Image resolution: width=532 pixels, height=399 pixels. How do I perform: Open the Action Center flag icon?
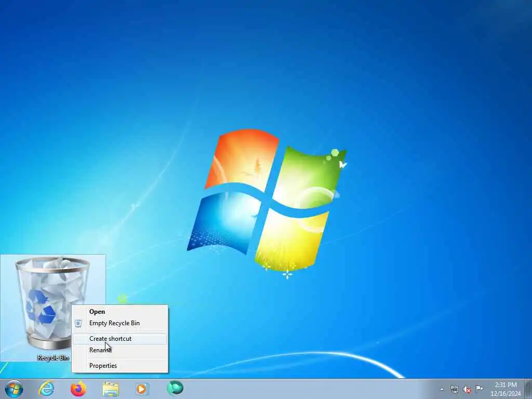point(479,389)
